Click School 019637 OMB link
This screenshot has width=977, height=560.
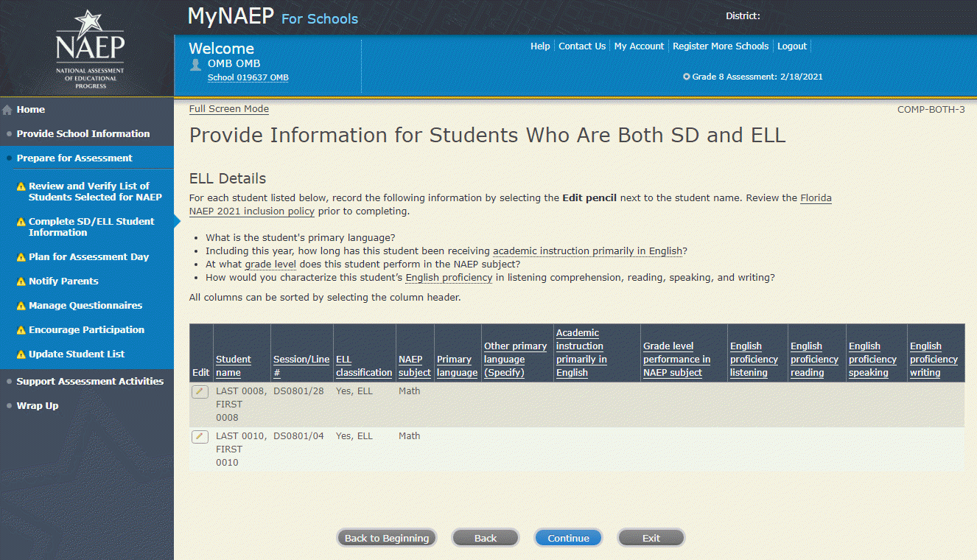point(248,78)
